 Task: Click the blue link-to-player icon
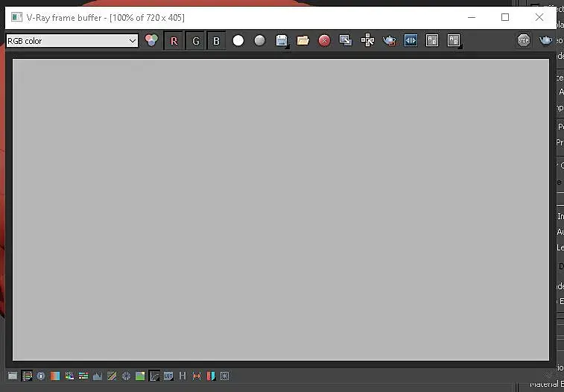tap(411, 40)
